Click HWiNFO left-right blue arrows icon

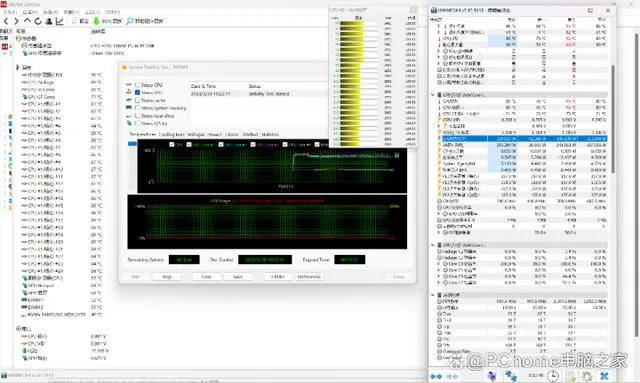tap(436, 376)
